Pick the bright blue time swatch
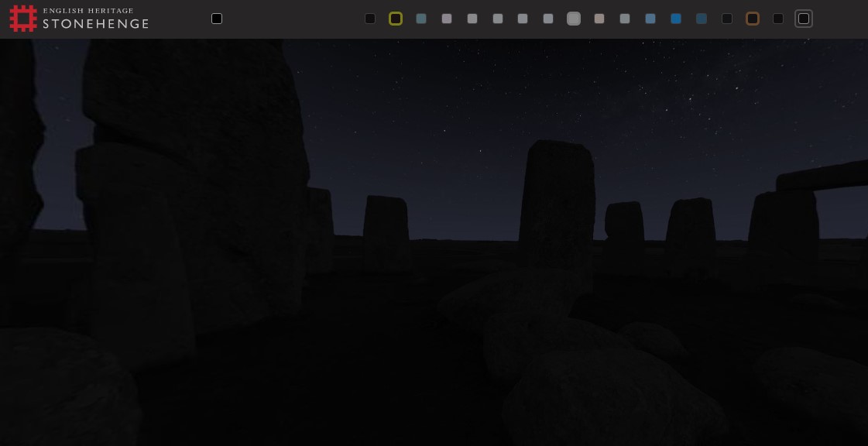Image resolution: width=868 pixels, height=446 pixels. click(x=675, y=19)
